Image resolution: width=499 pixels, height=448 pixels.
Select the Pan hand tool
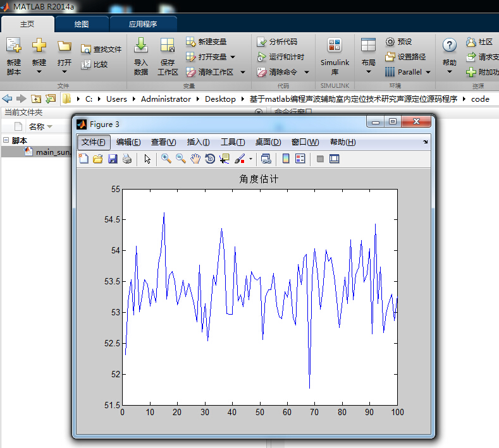[x=195, y=159]
